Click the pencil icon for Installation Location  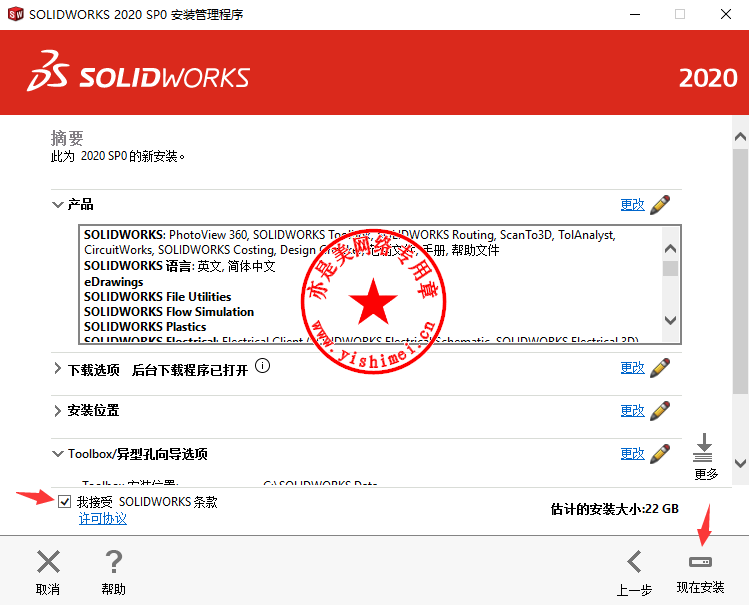click(x=660, y=411)
